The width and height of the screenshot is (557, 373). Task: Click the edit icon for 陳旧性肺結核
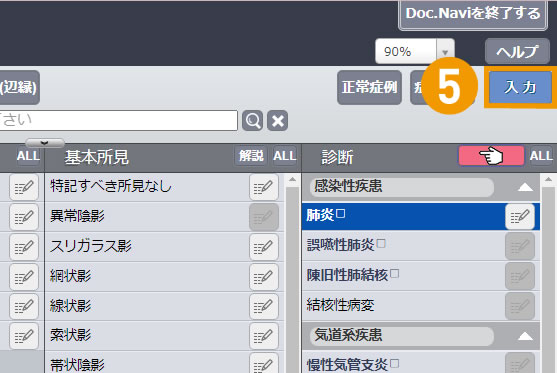[520, 276]
